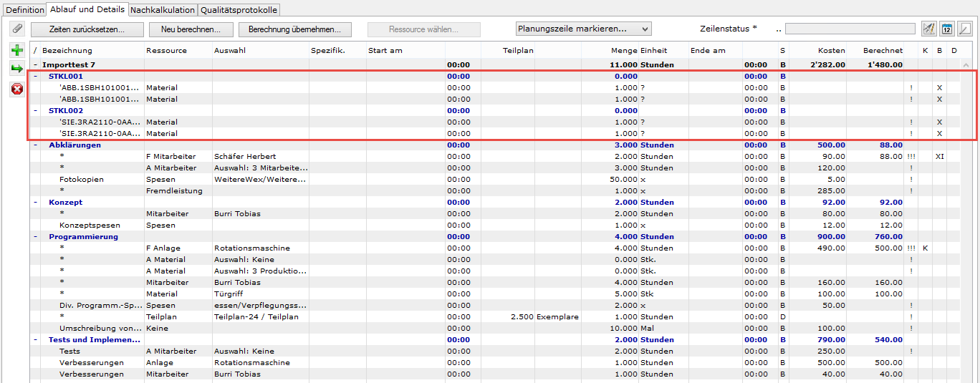Click the green arrow indent icon
This screenshot has width=980, height=383.
[x=17, y=69]
